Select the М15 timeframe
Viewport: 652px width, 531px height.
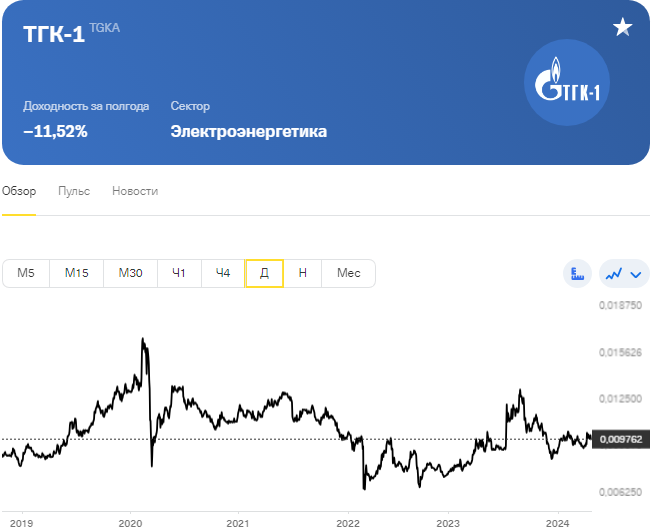click(77, 273)
